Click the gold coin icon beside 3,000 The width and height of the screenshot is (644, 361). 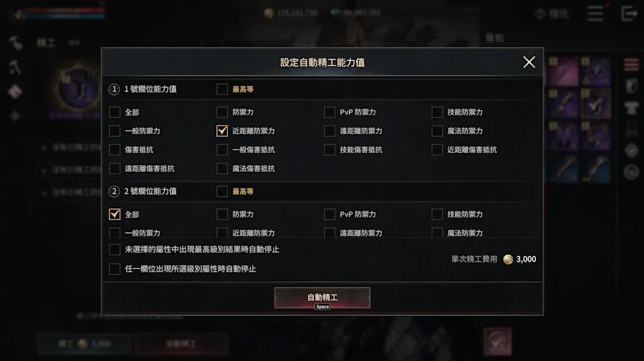click(508, 259)
